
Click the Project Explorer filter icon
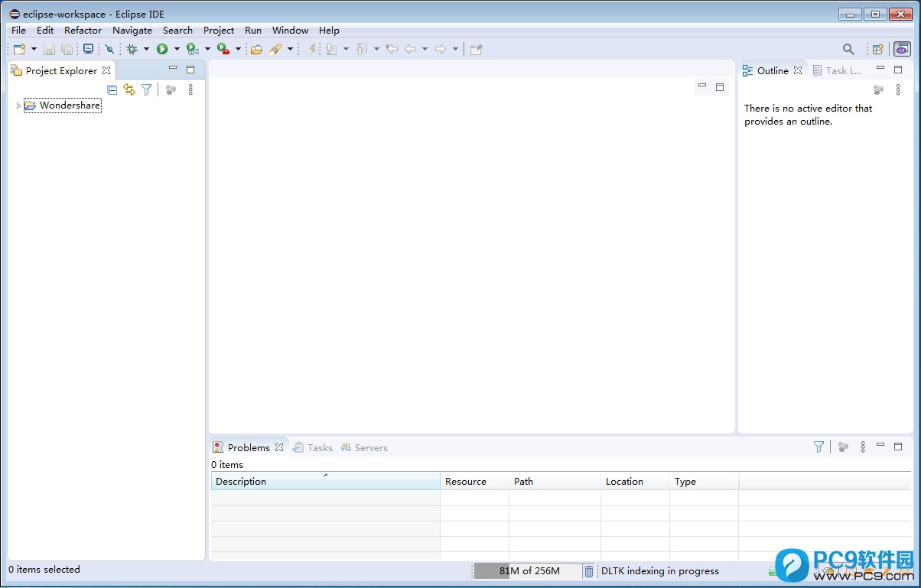(146, 89)
